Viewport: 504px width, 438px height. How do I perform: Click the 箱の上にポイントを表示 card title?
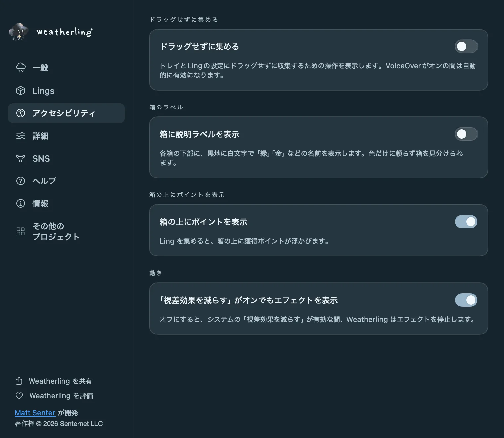(x=203, y=222)
